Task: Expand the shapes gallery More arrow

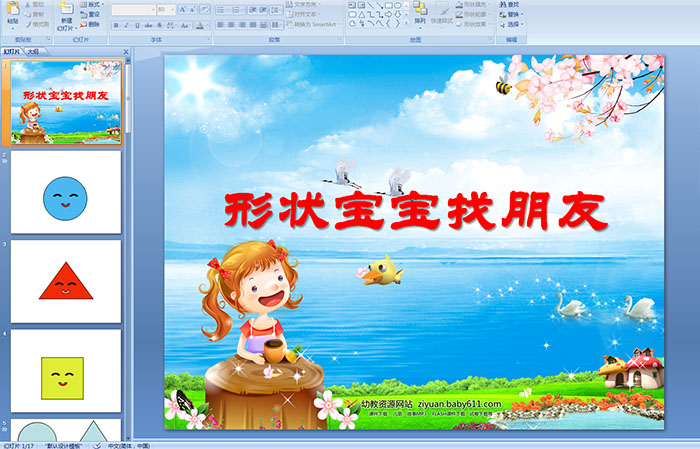Action: [x=406, y=23]
